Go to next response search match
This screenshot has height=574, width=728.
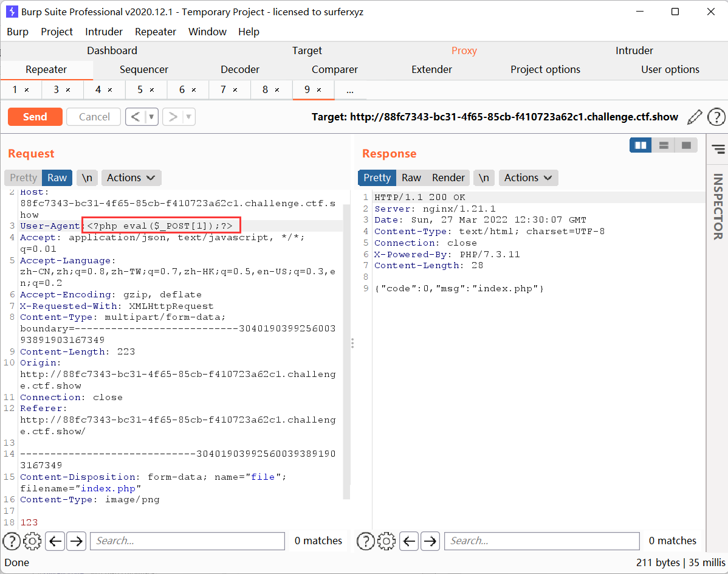(430, 541)
